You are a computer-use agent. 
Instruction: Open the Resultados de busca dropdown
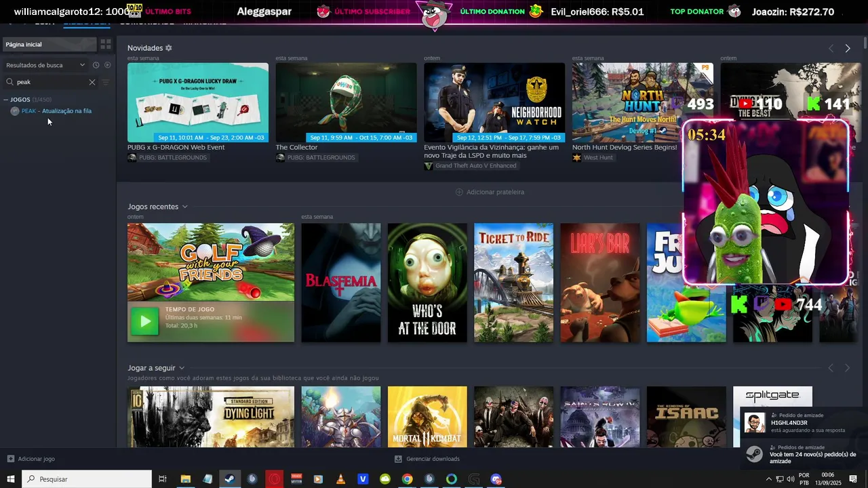pyautogui.click(x=45, y=65)
